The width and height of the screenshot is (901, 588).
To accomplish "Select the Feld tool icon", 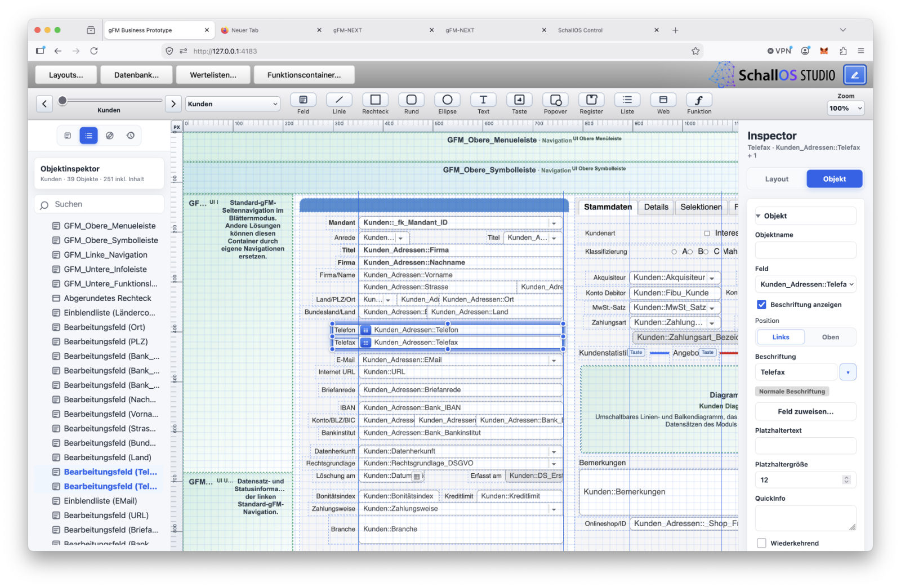I will coord(303,100).
